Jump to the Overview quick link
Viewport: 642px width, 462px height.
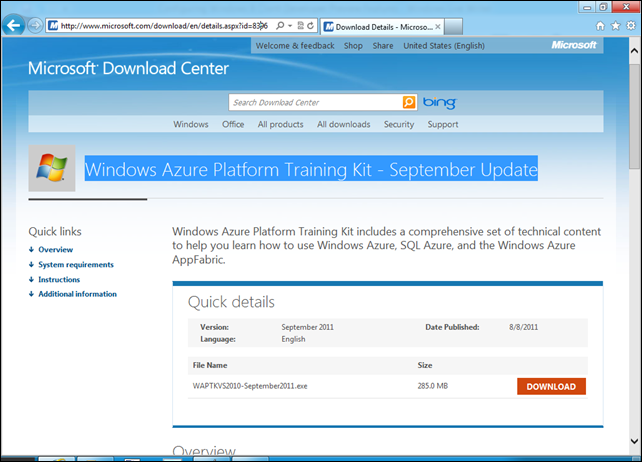[x=56, y=249]
